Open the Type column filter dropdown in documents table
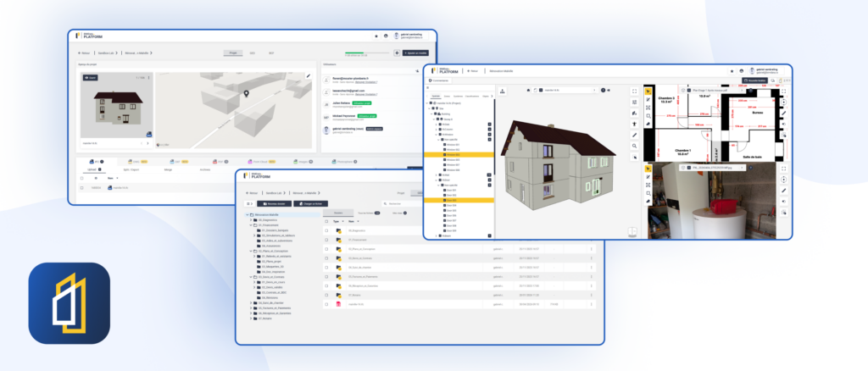The width and height of the screenshot is (868, 371). pos(343,220)
